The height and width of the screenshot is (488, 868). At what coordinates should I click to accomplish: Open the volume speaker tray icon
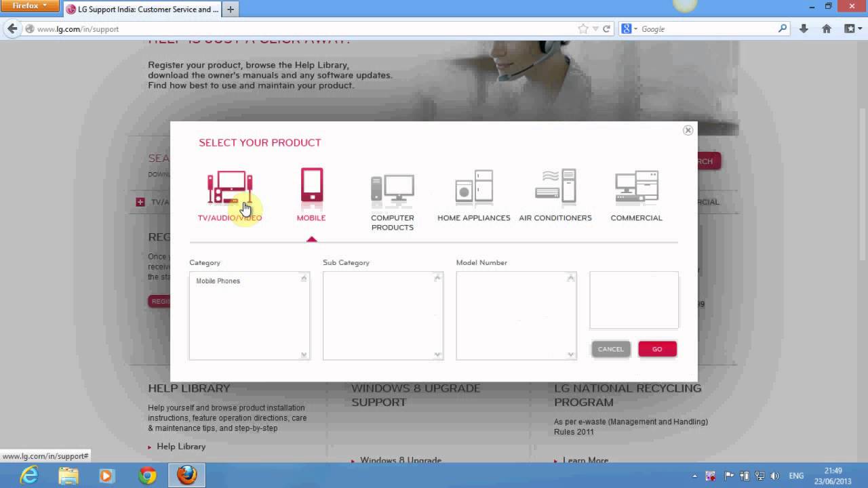coord(776,476)
